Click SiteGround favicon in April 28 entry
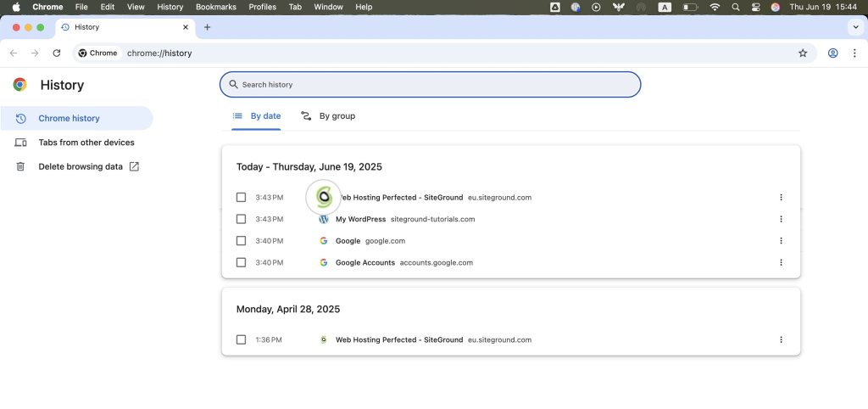The width and height of the screenshot is (868, 409). [324, 339]
